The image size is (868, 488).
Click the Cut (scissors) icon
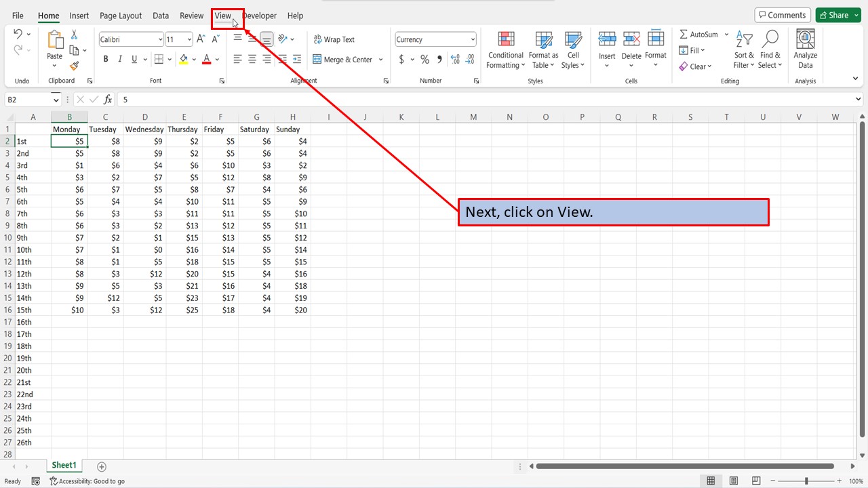click(x=75, y=34)
